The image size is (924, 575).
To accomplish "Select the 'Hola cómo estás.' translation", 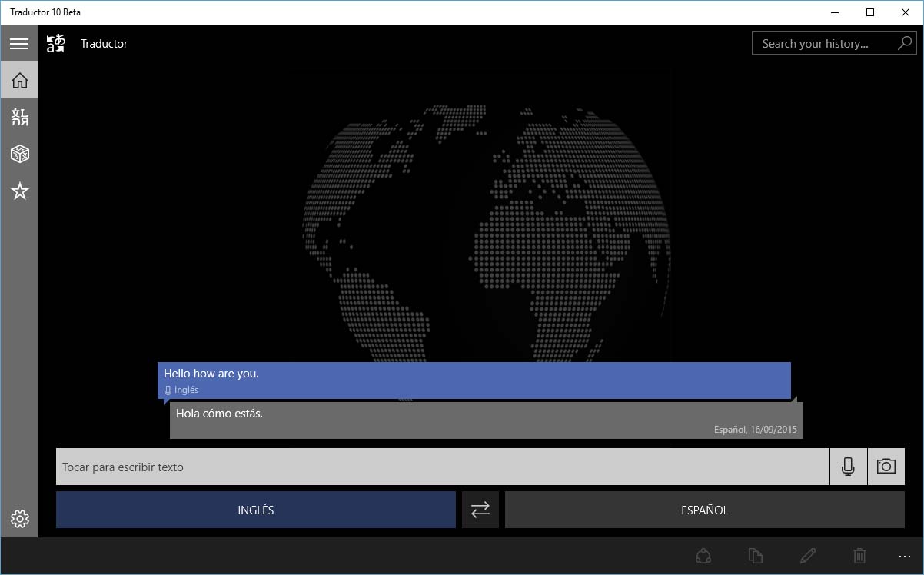I will coord(487,420).
